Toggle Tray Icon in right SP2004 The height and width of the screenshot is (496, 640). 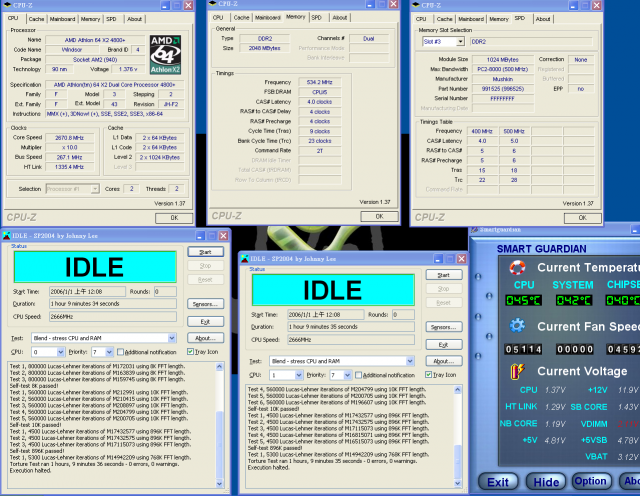(428, 375)
